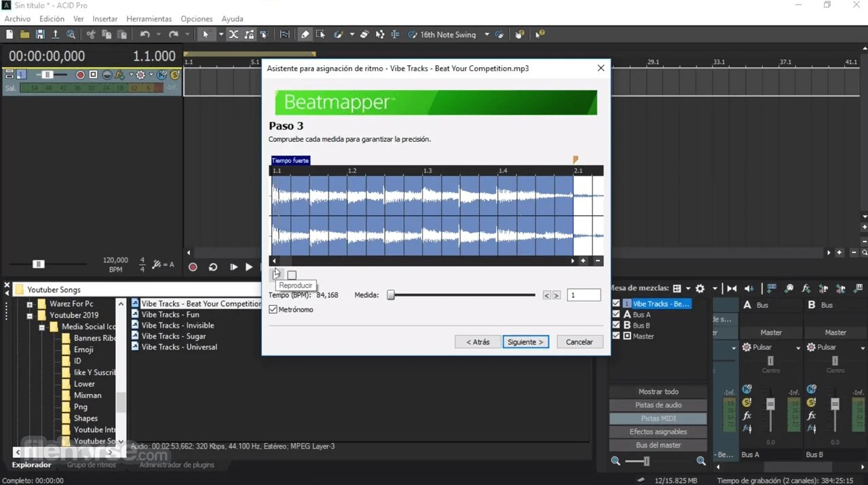Click the Record button in transport bar
Viewport: 868px width, 485px height.
click(193, 267)
